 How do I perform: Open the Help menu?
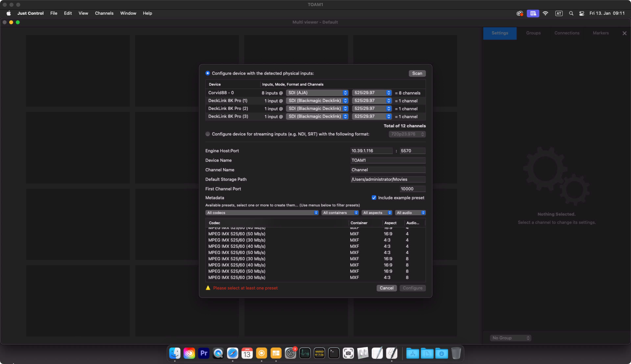click(147, 13)
